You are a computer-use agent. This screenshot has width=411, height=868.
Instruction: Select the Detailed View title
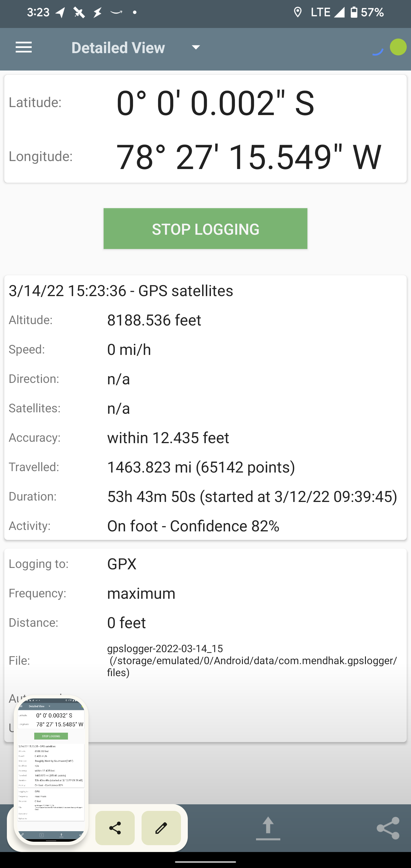click(118, 47)
